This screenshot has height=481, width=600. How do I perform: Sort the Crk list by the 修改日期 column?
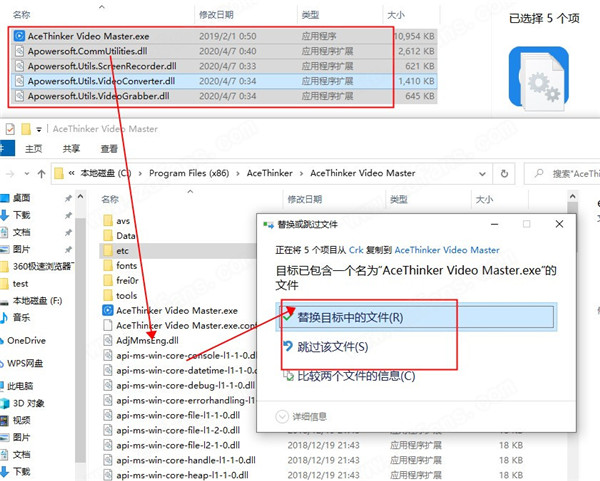coord(216,15)
